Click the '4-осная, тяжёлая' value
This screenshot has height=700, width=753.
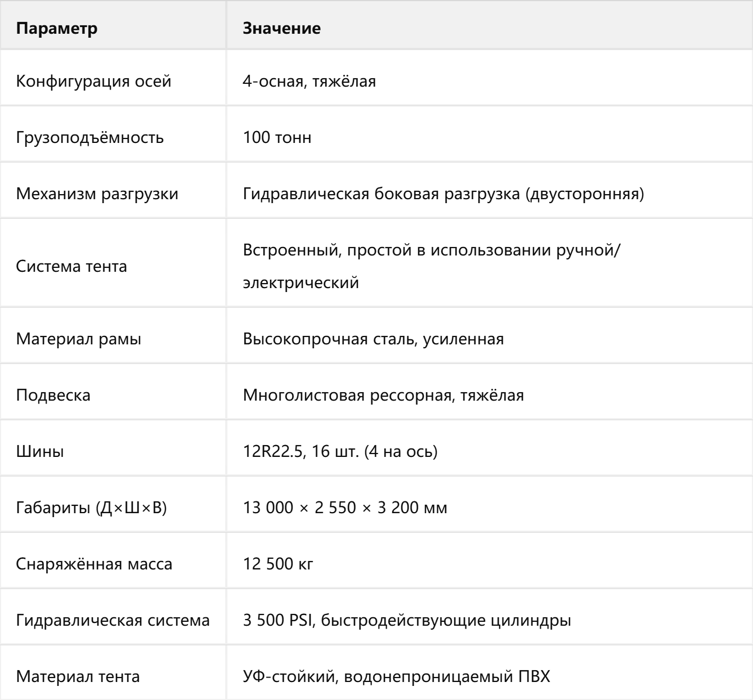point(310,81)
